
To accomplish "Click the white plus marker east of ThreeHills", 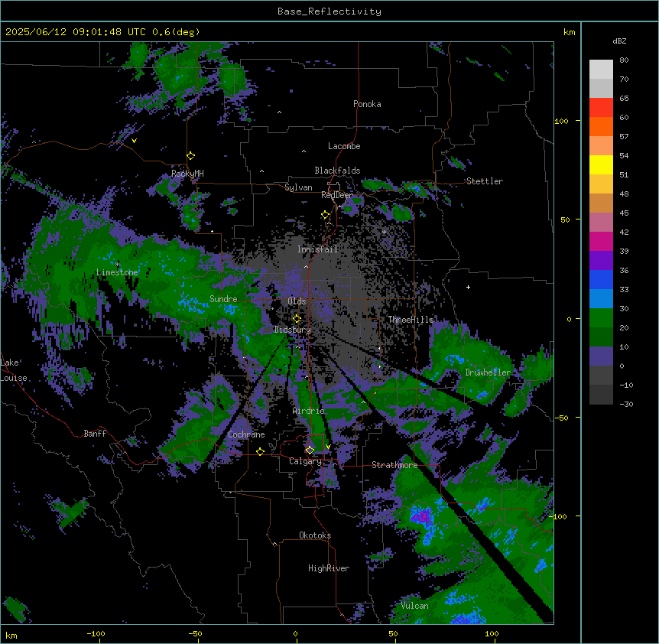I will [468, 287].
